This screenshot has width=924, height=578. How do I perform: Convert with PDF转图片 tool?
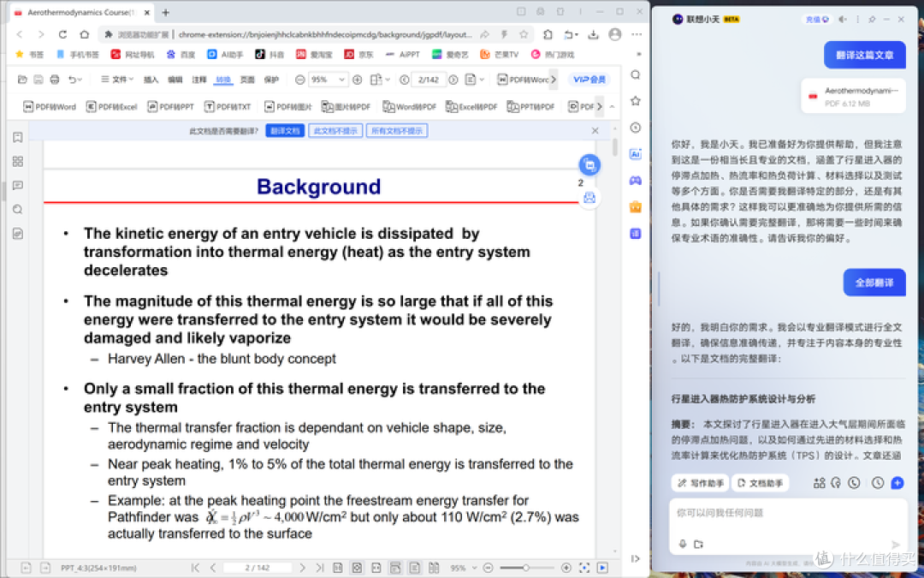(x=288, y=107)
